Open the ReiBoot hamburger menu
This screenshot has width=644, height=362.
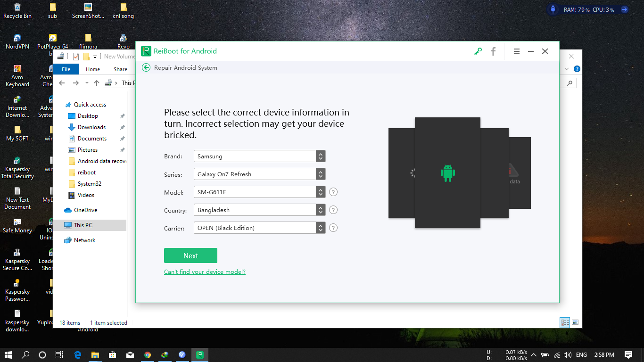pyautogui.click(x=517, y=51)
